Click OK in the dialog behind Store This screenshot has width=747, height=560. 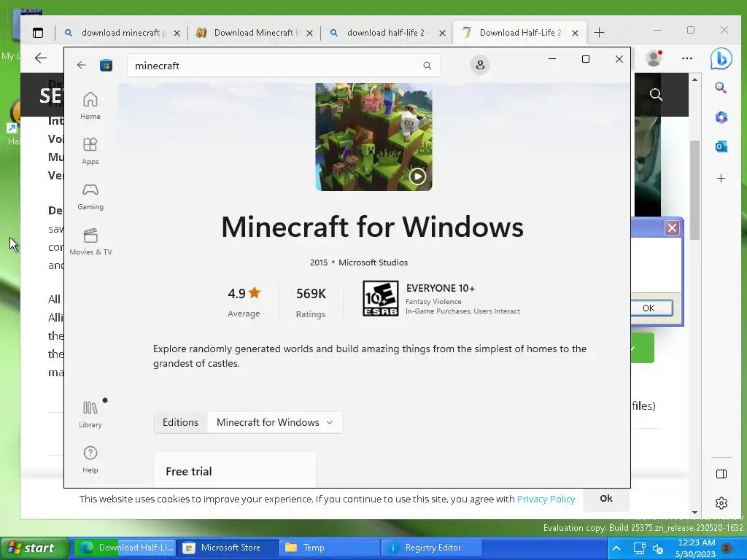(651, 308)
